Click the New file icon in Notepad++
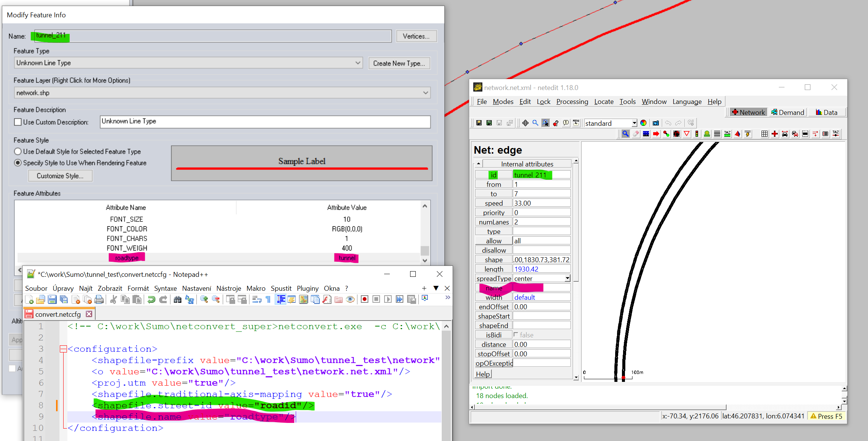Viewport: 868px width, 441px height. [29, 299]
